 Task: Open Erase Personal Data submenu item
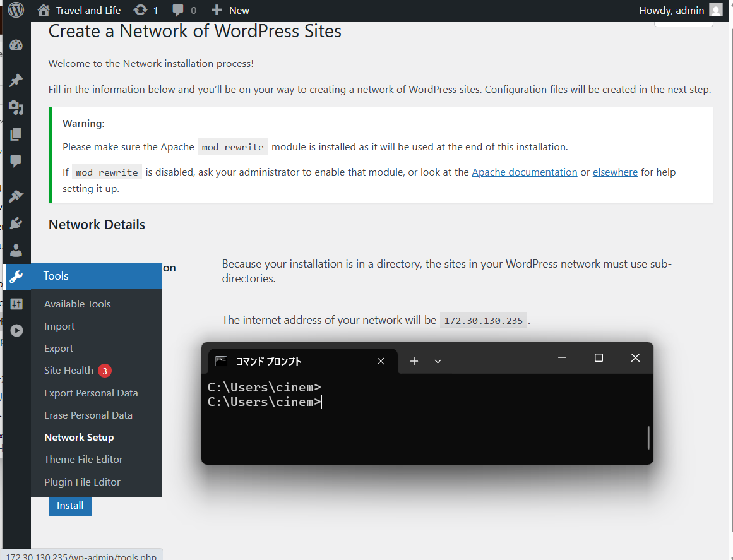[x=88, y=415]
